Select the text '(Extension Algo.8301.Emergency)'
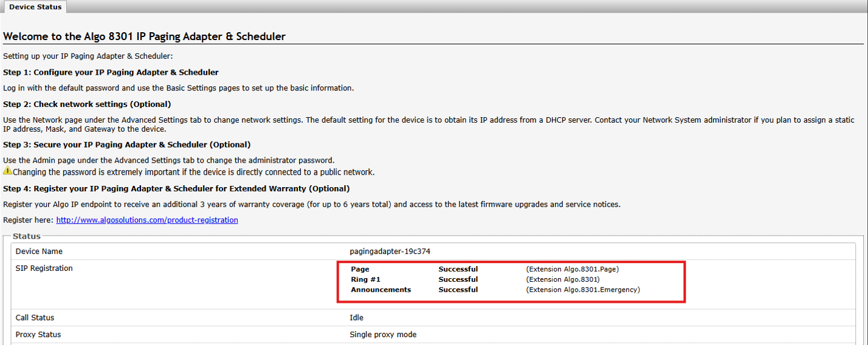Viewport: 868px width, 345px height. point(583,290)
